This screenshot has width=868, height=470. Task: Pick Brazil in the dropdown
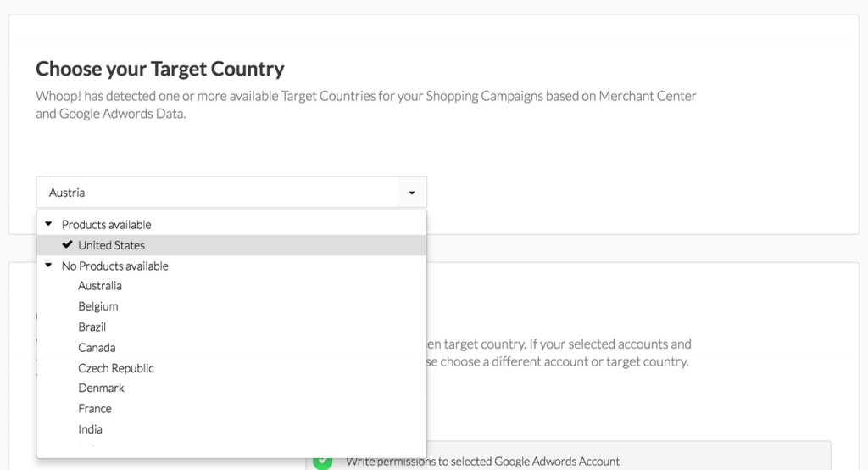(x=92, y=327)
